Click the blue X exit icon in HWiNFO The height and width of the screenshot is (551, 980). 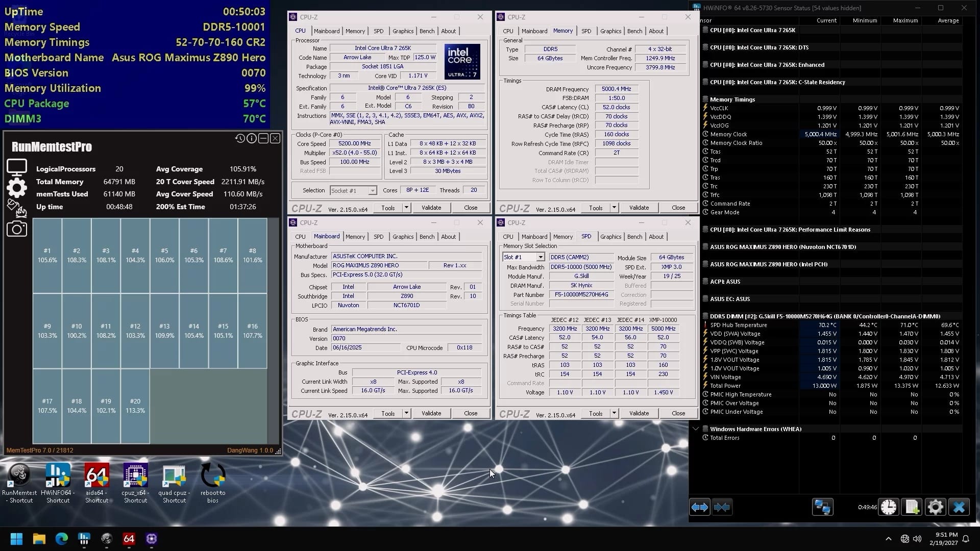(x=959, y=507)
